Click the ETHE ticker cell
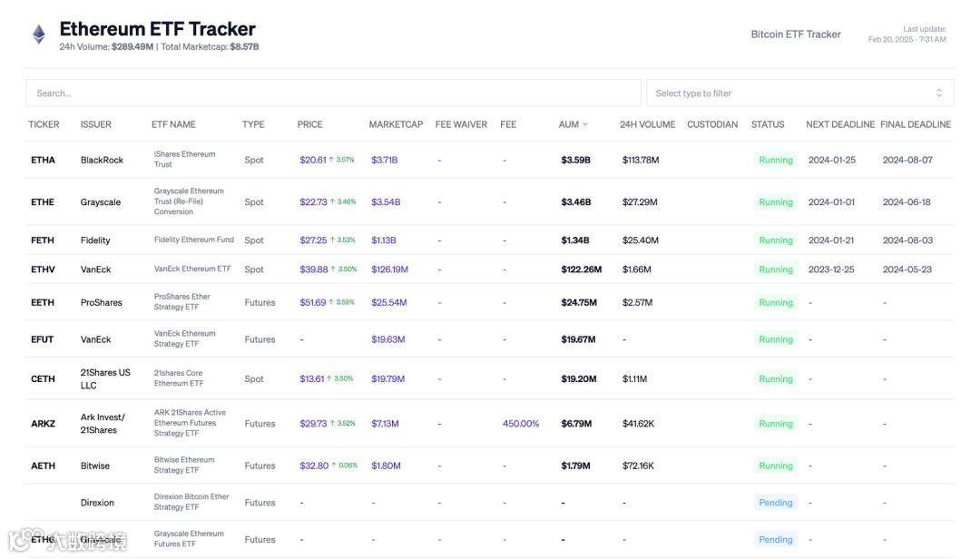 [43, 202]
